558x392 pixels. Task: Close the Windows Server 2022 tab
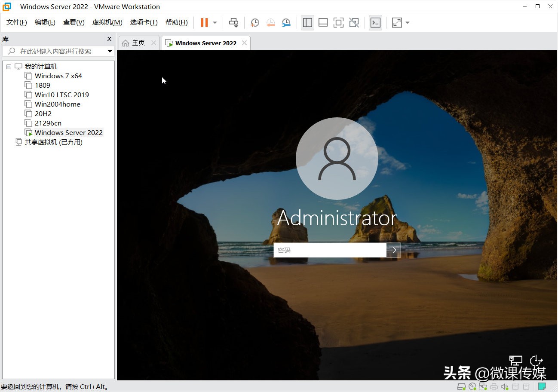[x=244, y=43]
